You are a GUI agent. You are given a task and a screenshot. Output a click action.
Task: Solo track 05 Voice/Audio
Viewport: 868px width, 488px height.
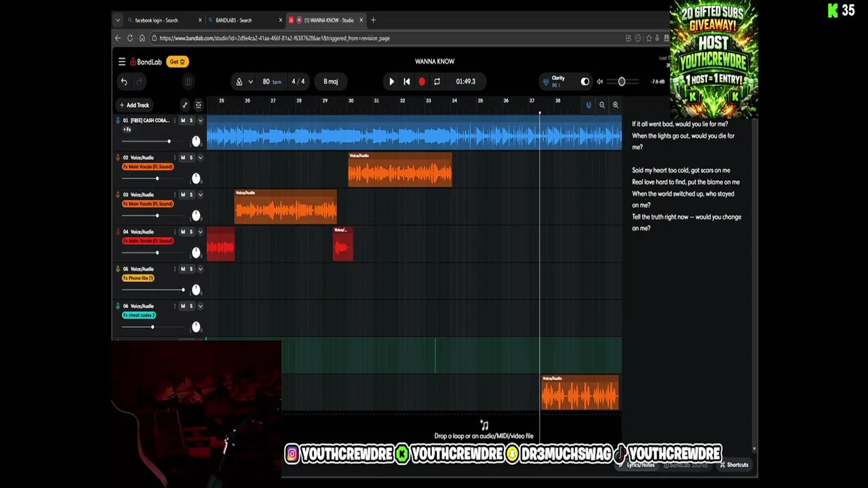[191, 269]
